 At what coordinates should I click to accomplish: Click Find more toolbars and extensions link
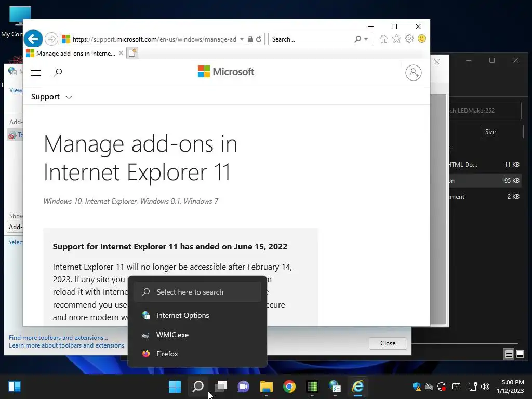58,338
